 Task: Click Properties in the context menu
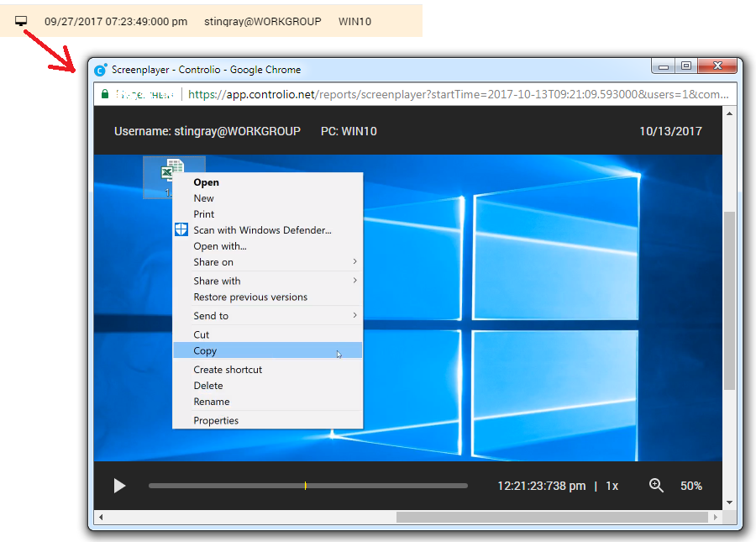point(216,420)
